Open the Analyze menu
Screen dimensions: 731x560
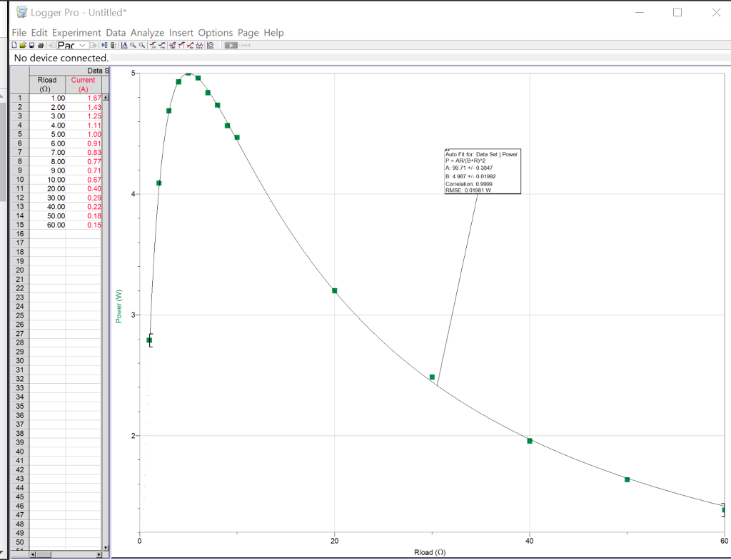click(x=147, y=32)
